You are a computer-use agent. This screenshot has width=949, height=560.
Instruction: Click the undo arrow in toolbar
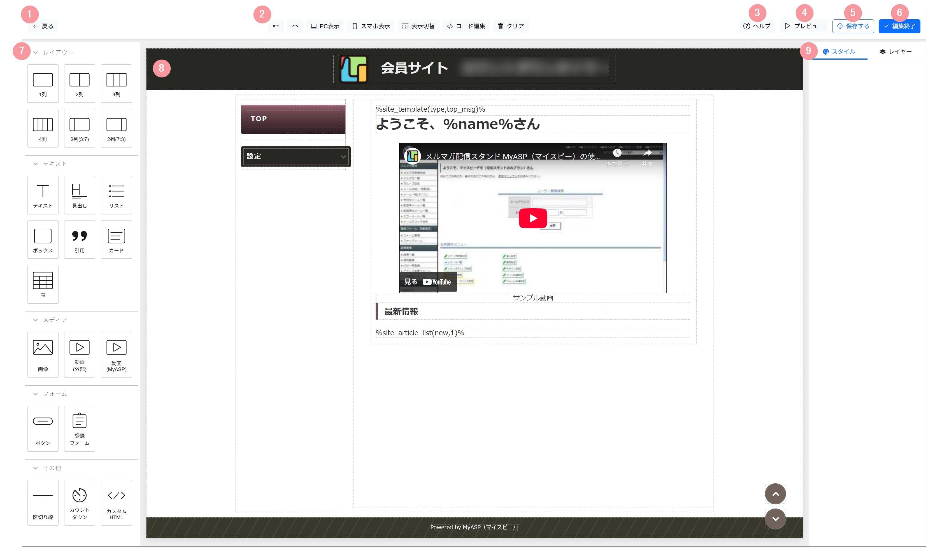point(276,26)
